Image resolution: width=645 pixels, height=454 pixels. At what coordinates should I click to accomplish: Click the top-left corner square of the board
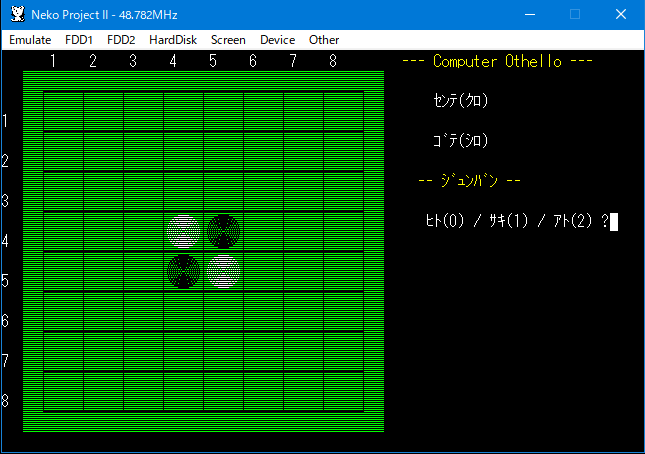point(63,111)
